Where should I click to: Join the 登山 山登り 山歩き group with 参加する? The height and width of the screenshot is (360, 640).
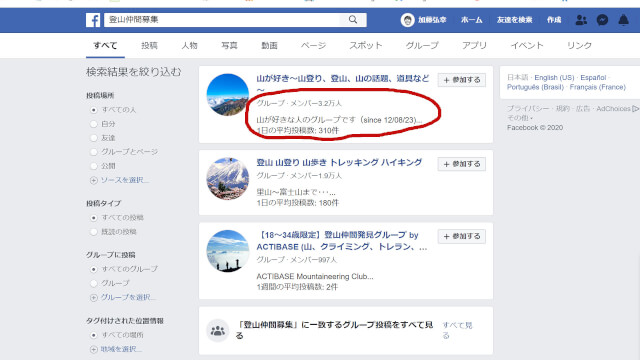tap(462, 164)
